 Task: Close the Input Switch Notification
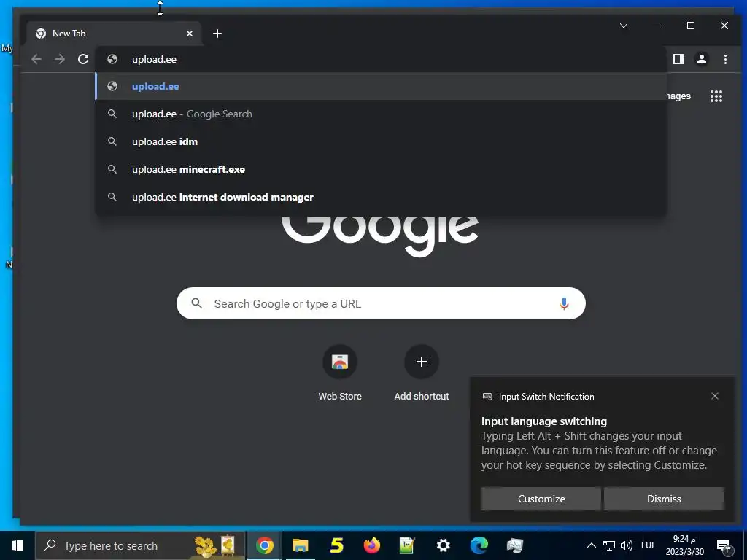click(715, 396)
